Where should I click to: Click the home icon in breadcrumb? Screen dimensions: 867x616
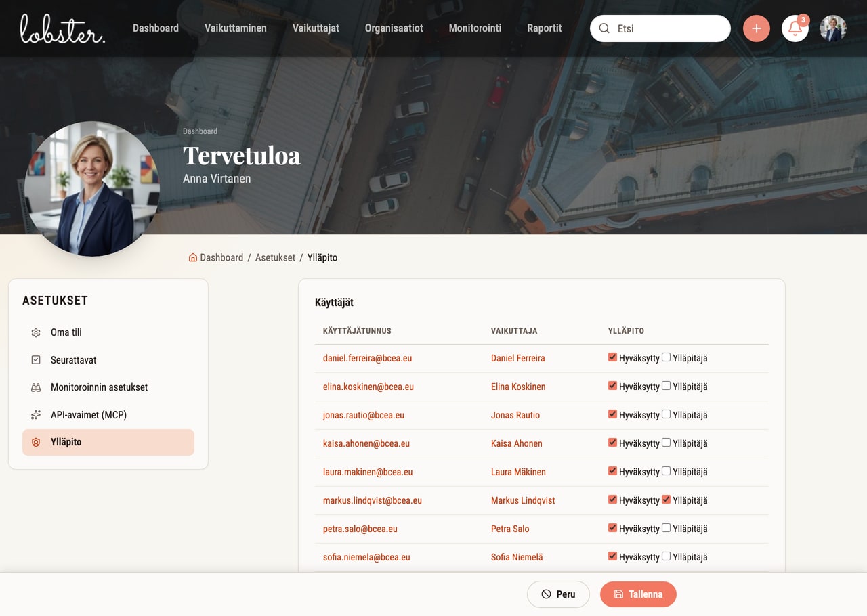(x=193, y=257)
